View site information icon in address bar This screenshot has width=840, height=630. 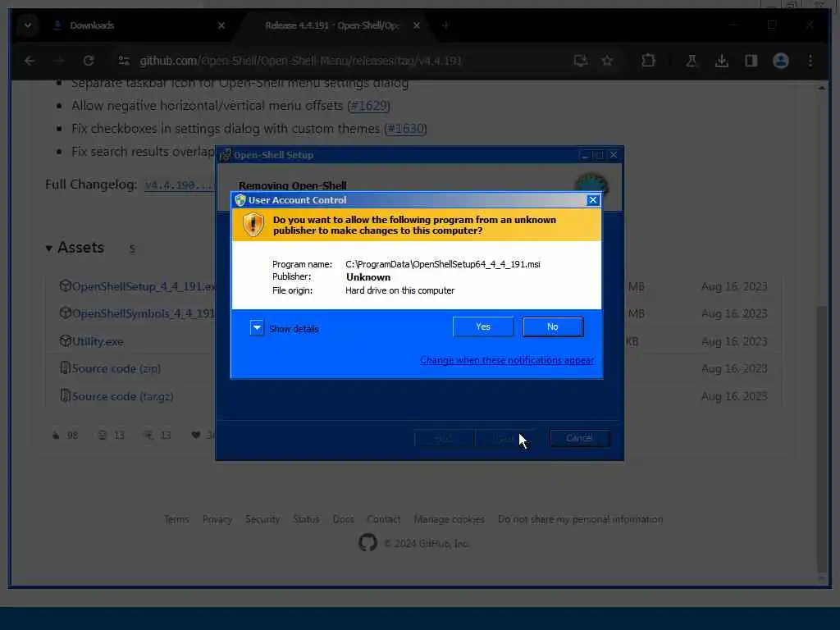tap(124, 61)
